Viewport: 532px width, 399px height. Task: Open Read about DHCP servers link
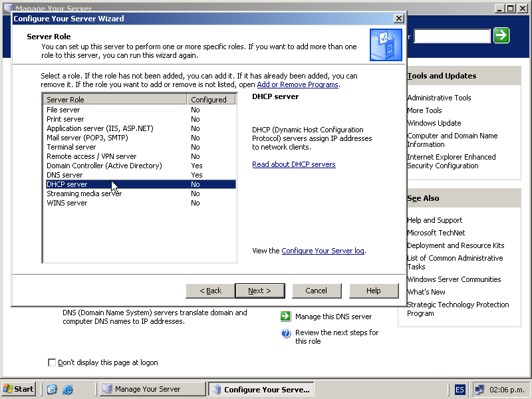(293, 164)
